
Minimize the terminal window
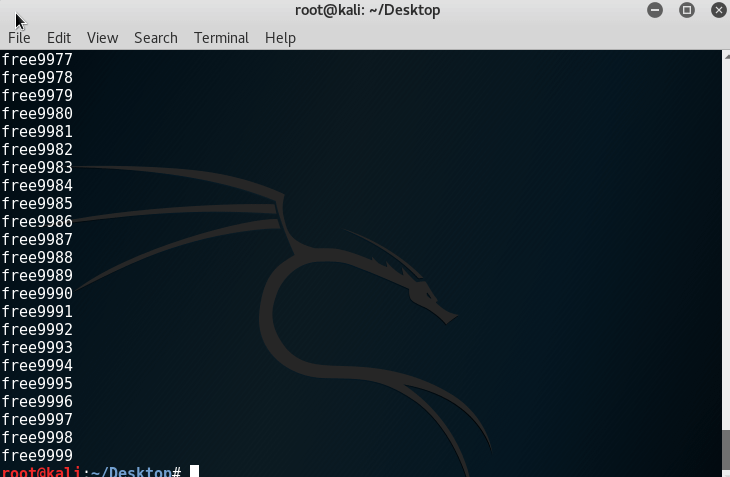tap(655, 10)
